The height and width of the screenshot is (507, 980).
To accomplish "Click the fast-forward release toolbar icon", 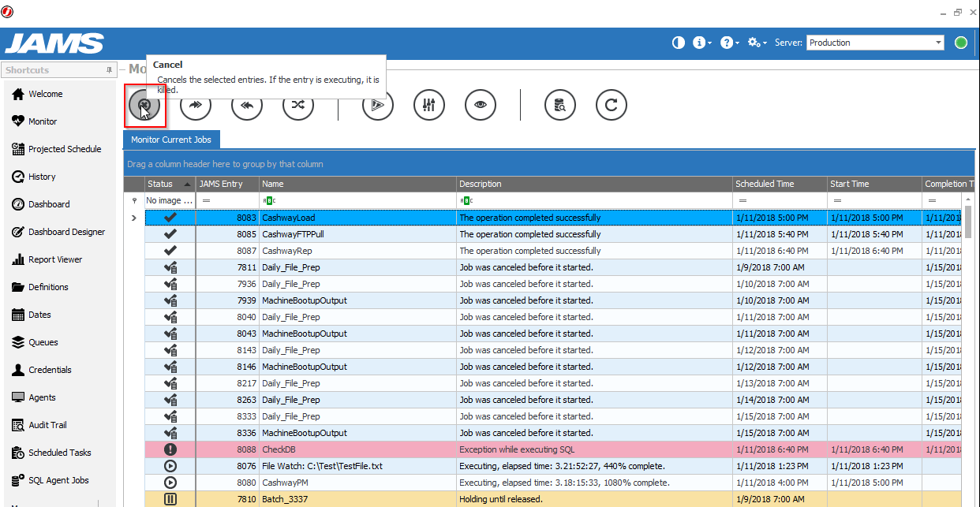I will pyautogui.click(x=195, y=104).
